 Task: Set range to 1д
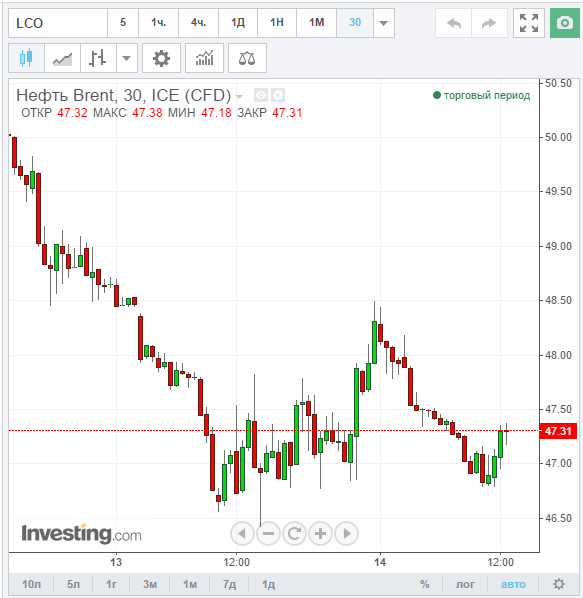click(268, 584)
